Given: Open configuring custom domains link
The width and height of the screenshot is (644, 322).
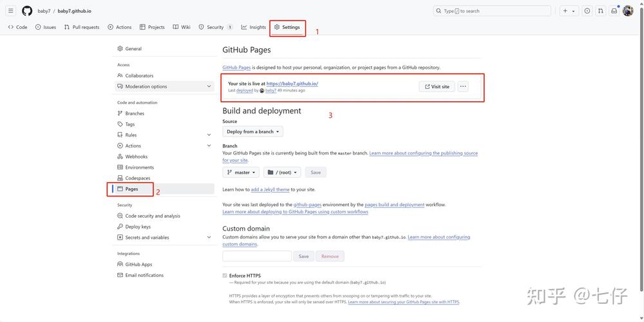Looking at the screenshot, I should click(x=439, y=238).
